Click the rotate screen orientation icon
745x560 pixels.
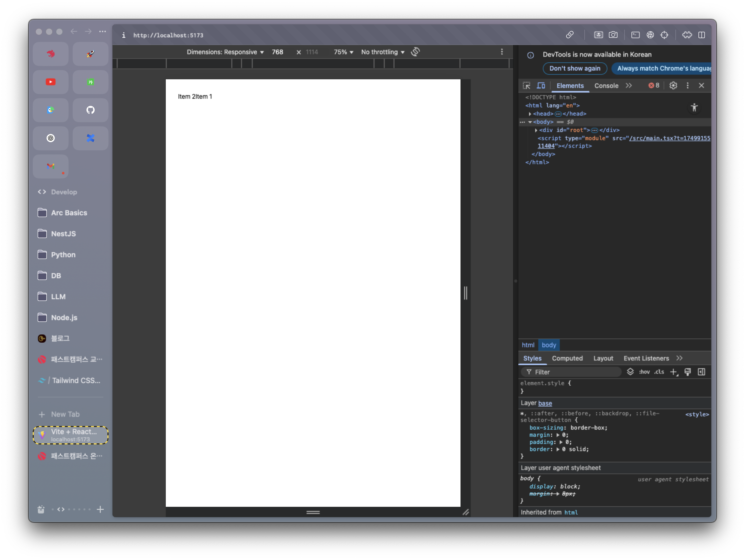(415, 52)
